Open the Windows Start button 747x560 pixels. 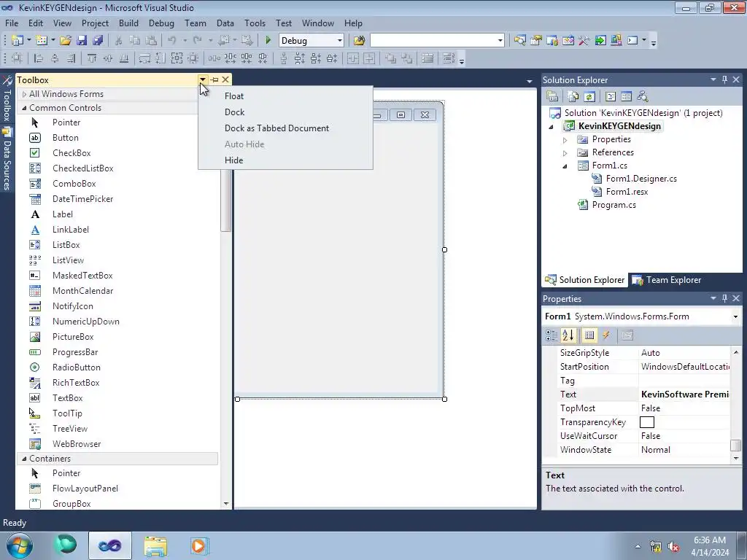click(20, 545)
